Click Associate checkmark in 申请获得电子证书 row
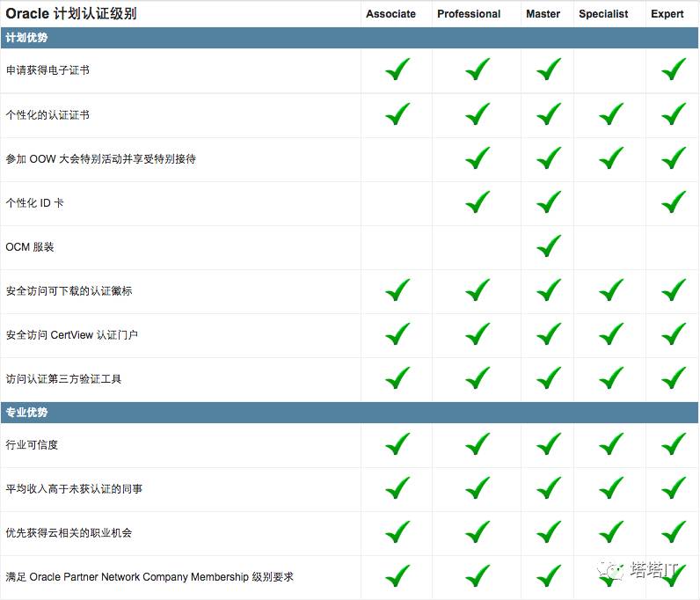Viewport: 700px width, 600px height. pos(397,70)
